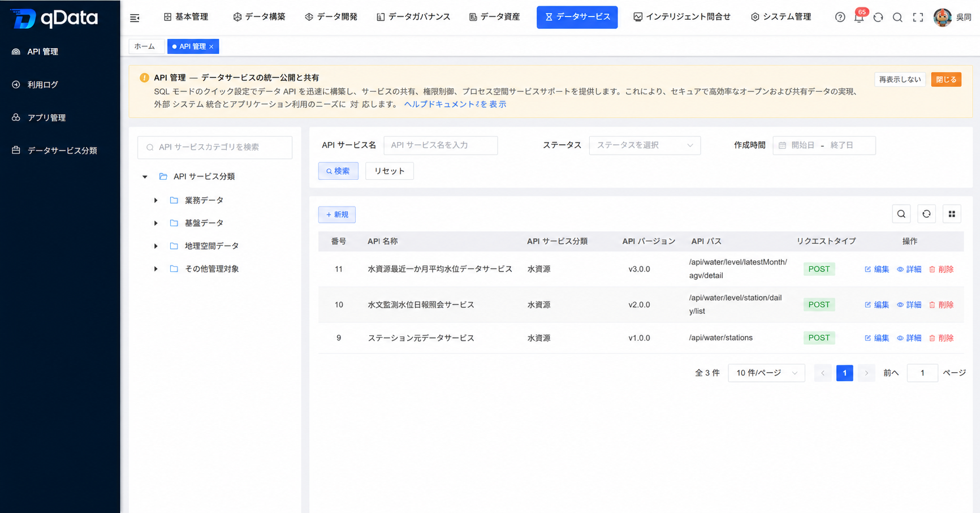Collapse the API サービス分類 tree root
Screen dimensions: 980x513
[145, 177]
